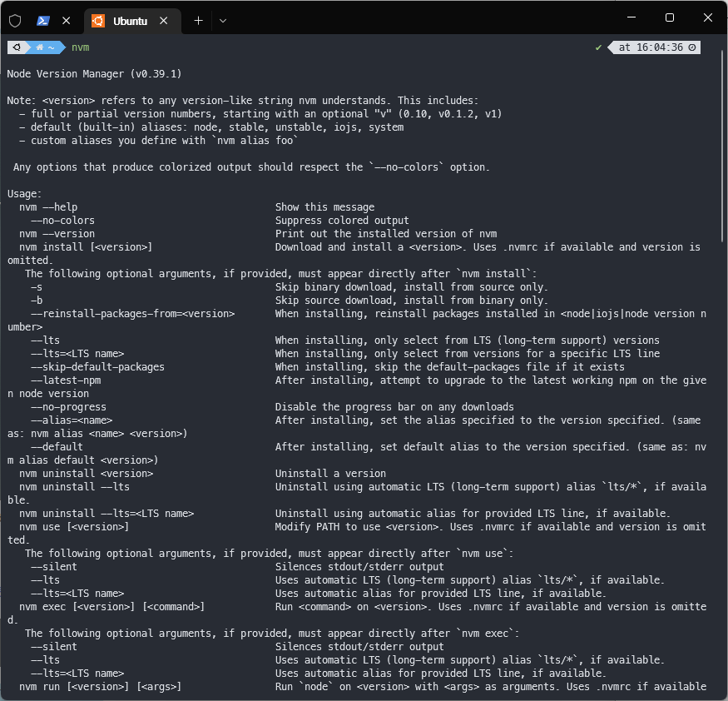Click the 'Note: <version> refers to' line
Image resolution: width=728 pixels, height=701 pixels.
coord(243,101)
